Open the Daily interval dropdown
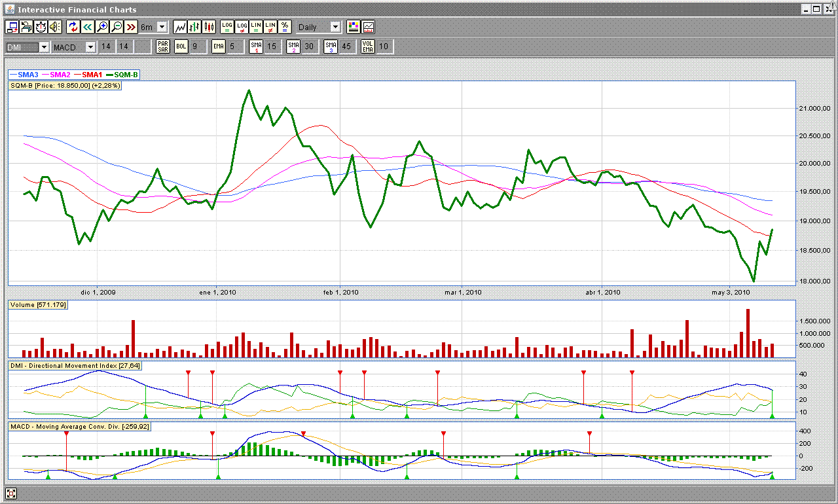Viewport: 838px width, 504px height. [335, 27]
